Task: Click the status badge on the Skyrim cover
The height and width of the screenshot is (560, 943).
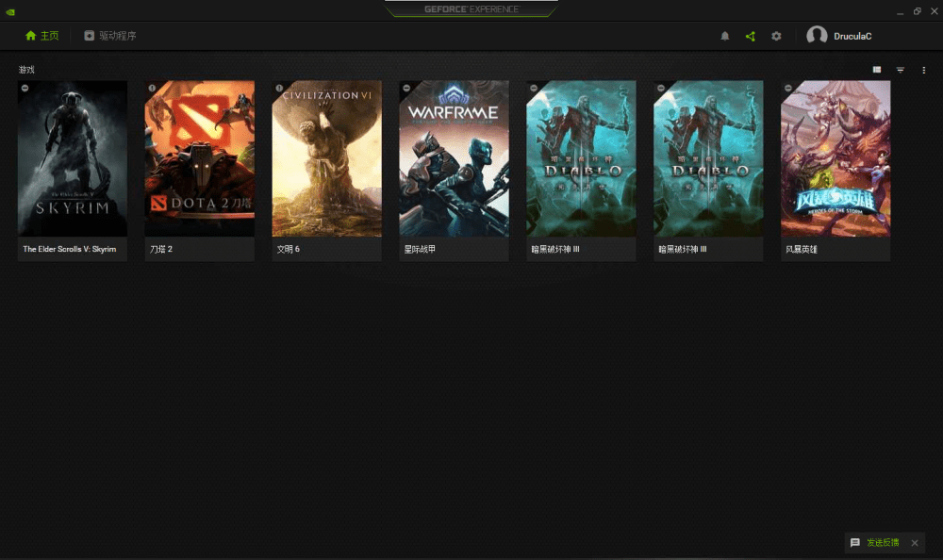Action: point(25,88)
